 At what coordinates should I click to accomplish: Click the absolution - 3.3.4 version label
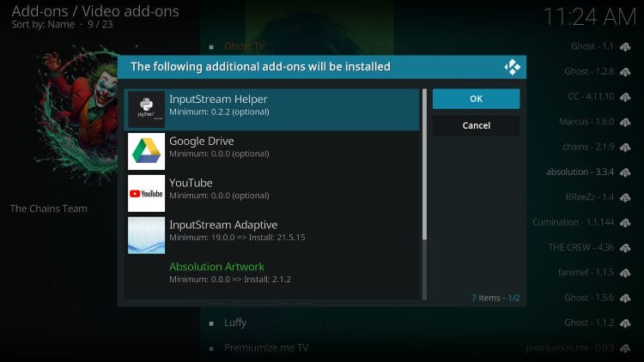pyautogui.click(x=580, y=172)
